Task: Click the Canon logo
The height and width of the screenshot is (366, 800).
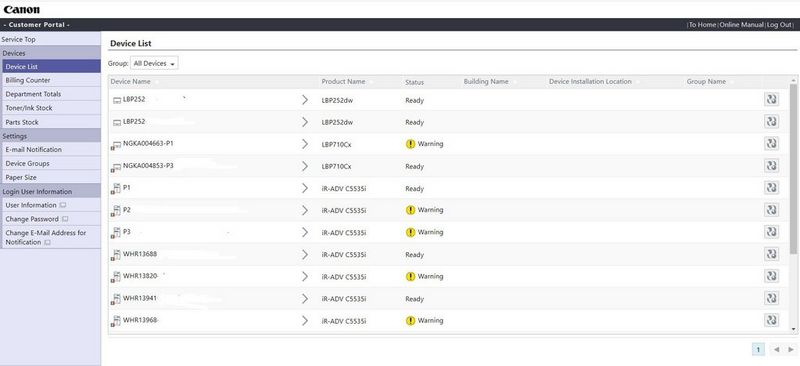Action: (x=21, y=9)
